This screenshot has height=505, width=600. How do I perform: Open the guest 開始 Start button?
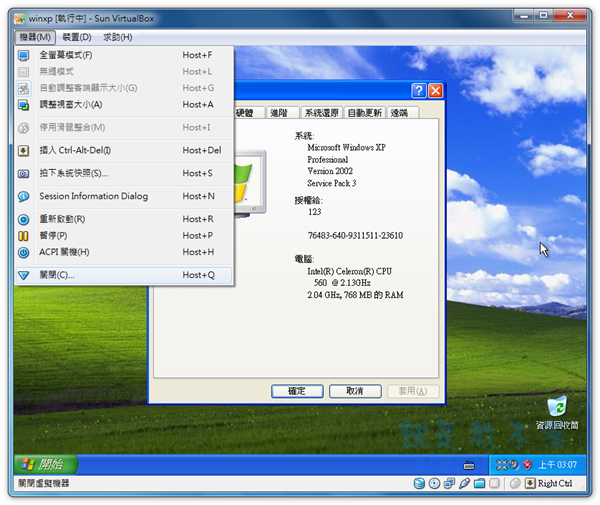pos(46,464)
